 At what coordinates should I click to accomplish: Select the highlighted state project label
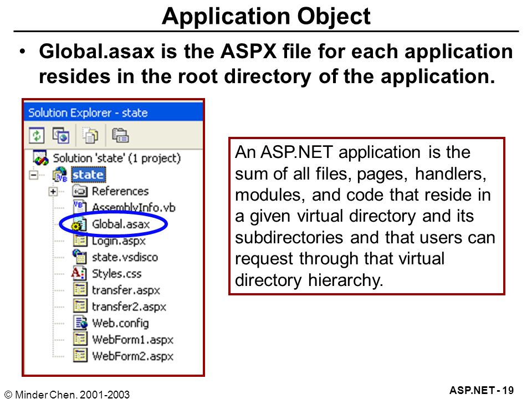coord(88,175)
